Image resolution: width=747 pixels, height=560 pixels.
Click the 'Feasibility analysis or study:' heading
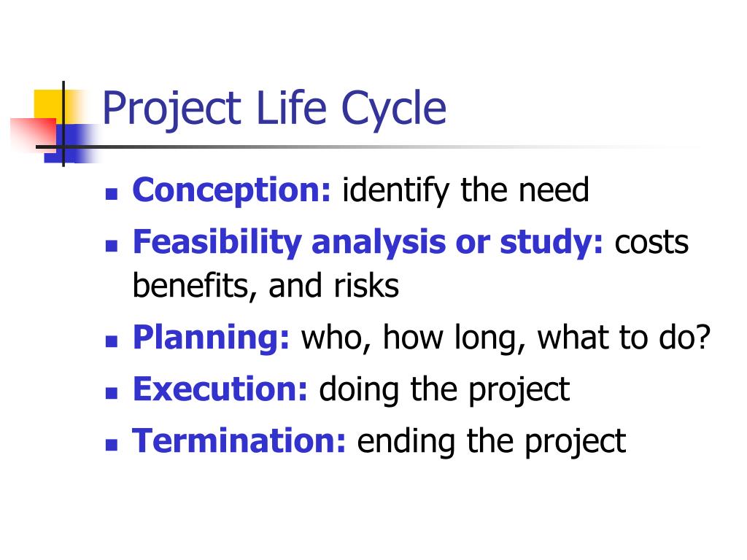368,243
